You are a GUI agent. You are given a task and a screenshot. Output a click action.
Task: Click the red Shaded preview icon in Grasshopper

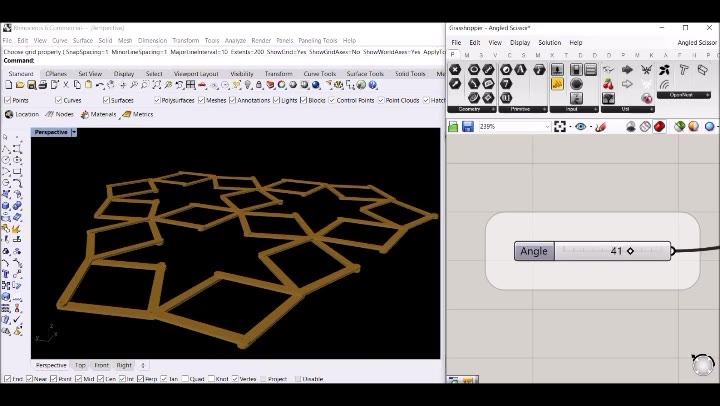point(660,126)
